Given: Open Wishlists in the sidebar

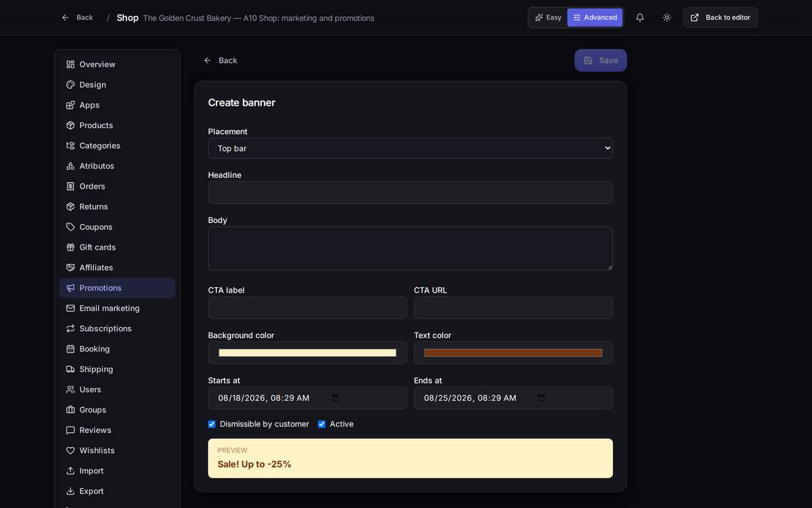Looking at the screenshot, I should [x=117, y=450].
